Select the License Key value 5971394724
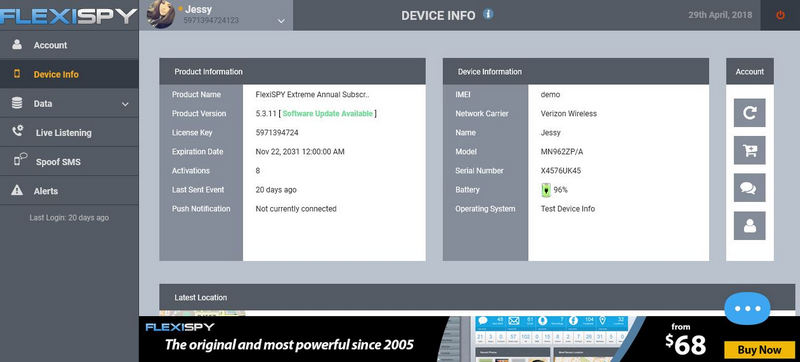Screen dimensions: 800x362 [277, 133]
